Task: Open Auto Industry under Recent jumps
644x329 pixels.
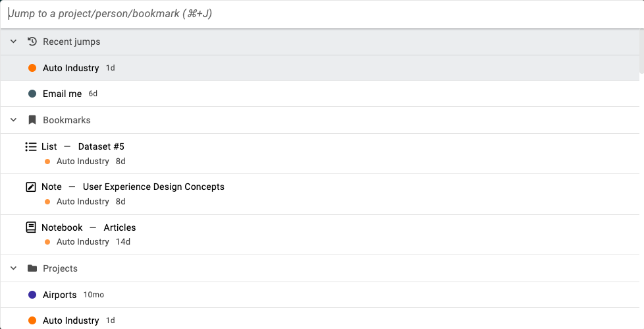Action: (319, 68)
